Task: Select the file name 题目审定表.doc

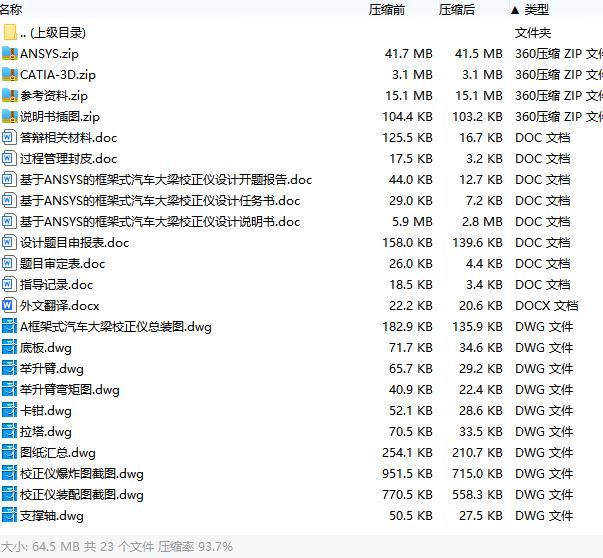Action: click(62, 263)
